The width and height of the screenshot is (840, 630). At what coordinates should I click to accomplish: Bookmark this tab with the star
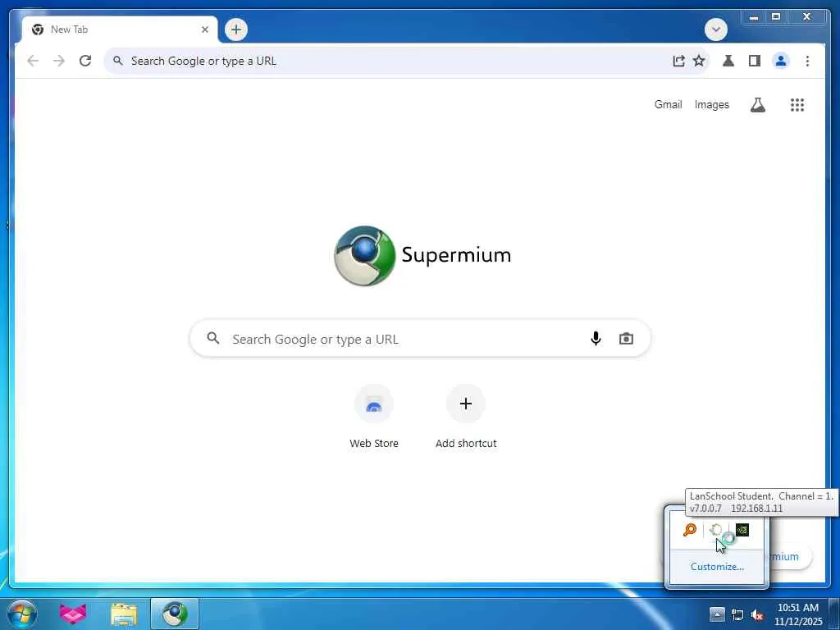pyautogui.click(x=699, y=61)
